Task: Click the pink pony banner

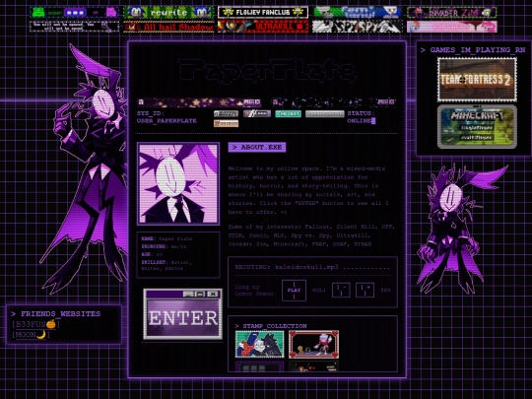Action: 452,27
